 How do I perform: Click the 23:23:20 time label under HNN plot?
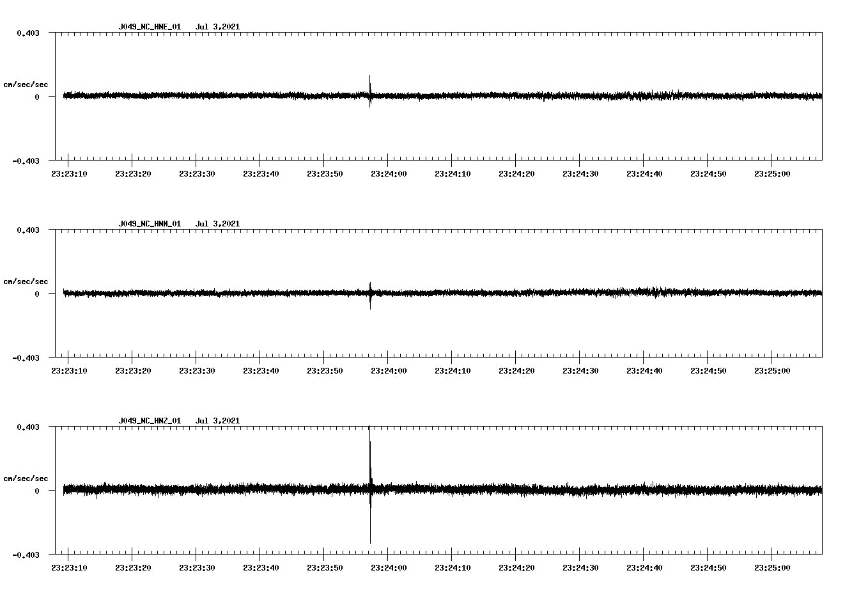click(x=133, y=371)
